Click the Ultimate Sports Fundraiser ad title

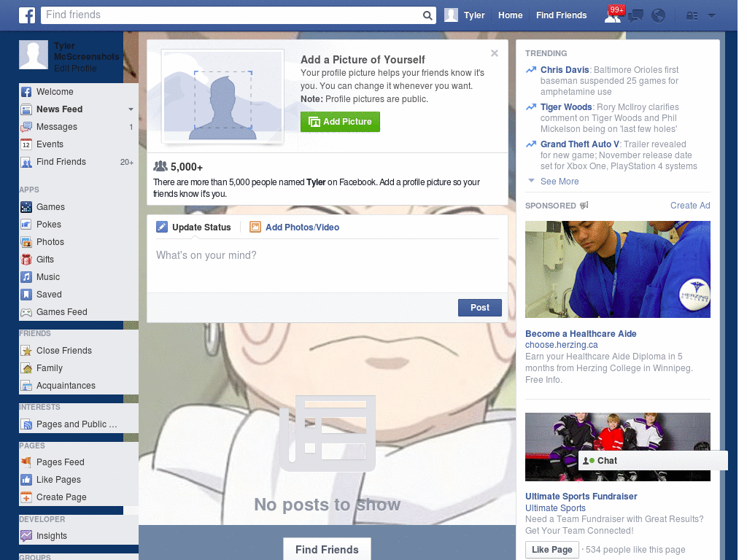pos(581,496)
